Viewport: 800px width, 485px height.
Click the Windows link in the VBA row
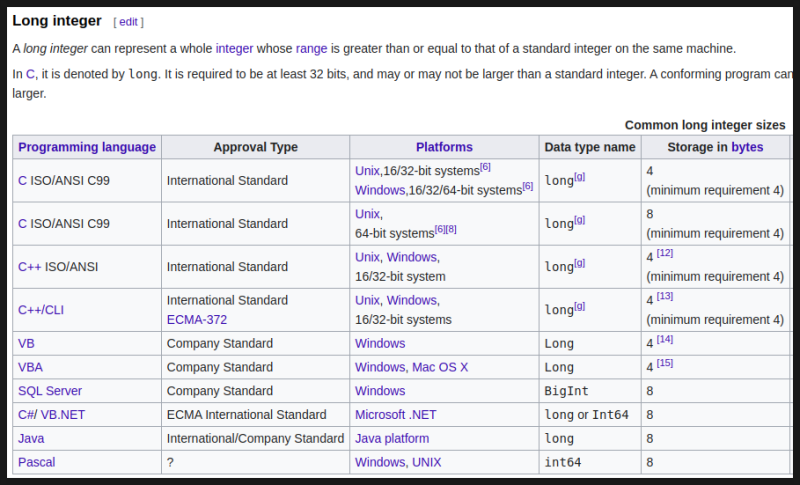coord(380,367)
